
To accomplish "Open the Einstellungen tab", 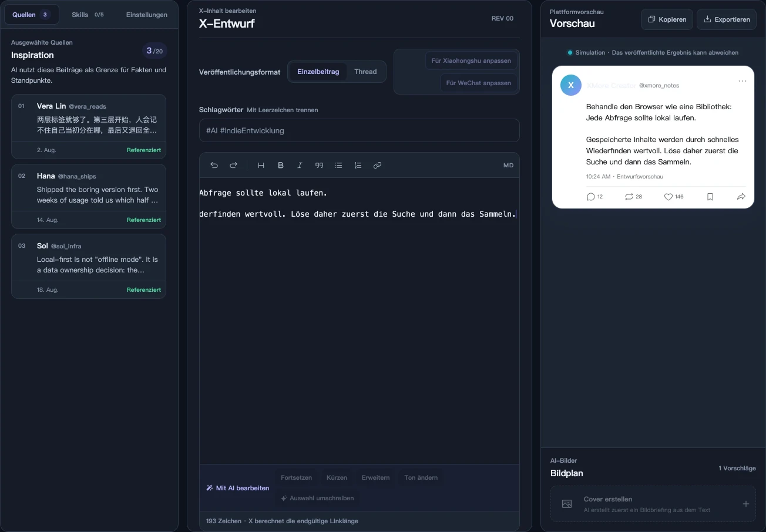I will pyautogui.click(x=147, y=15).
